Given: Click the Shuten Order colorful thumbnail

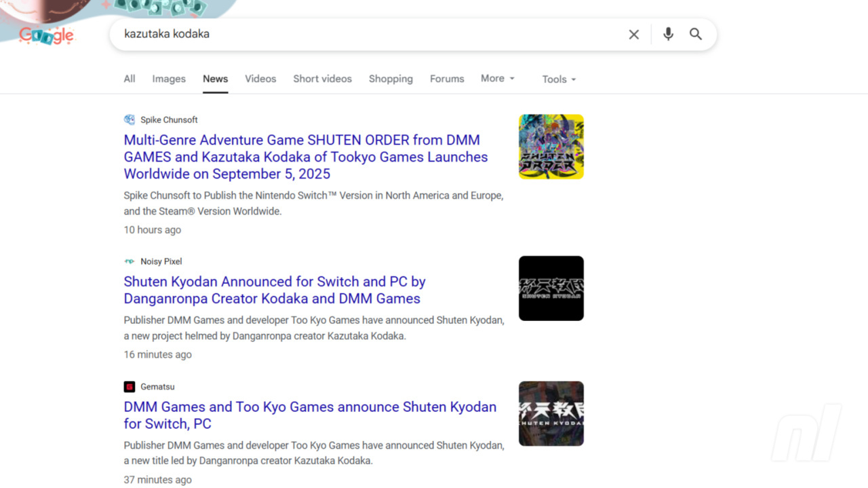Looking at the screenshot, I should (551, 147).
